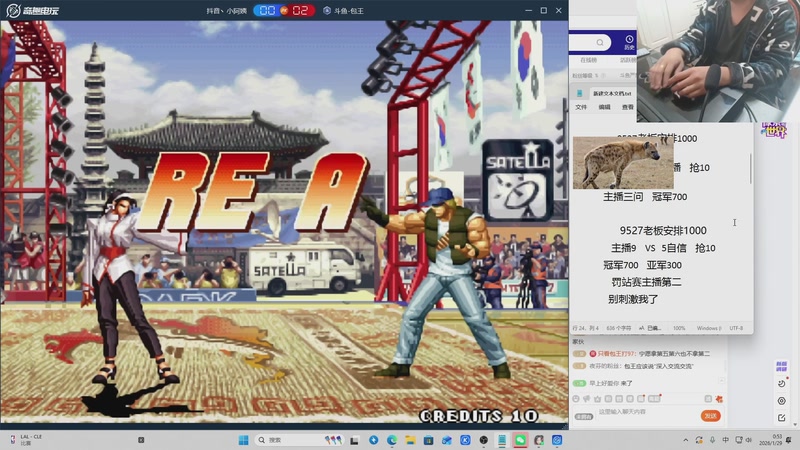Click the hyena image thumbnail
800x450 pixels.
pyautogui.click(x=623, y=162)
